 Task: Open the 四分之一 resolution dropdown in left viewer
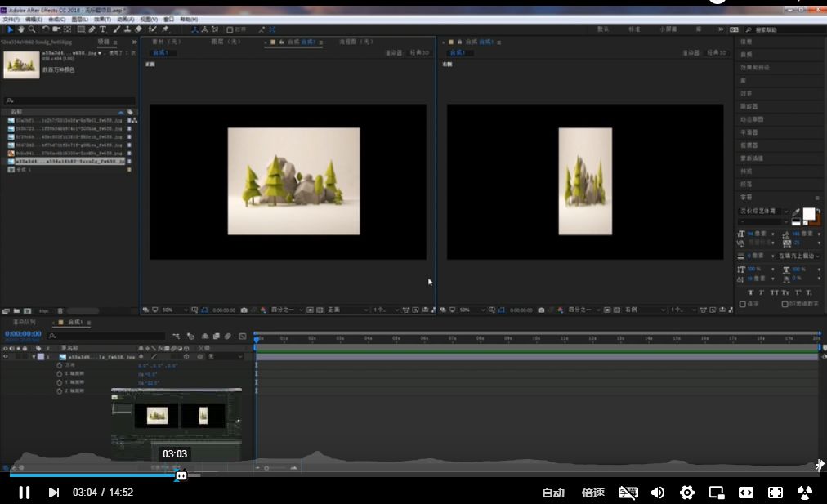pyautogui.click(x=287, y=310)
